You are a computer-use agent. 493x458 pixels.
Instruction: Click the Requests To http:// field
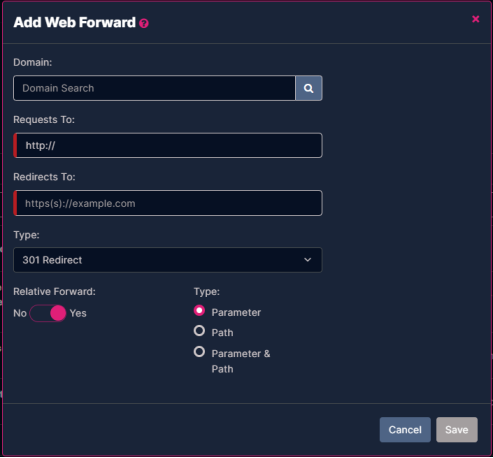pyautogui.click(x=168, y=145)
